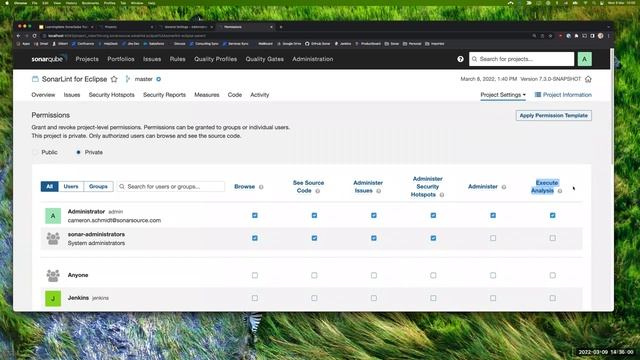Switch to the Security Hotspots tab
The image size is (640, 360).
tap(111, 95)
